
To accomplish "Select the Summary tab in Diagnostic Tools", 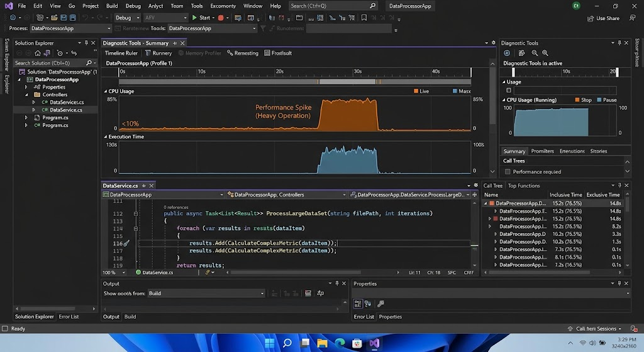I will 514,151.
